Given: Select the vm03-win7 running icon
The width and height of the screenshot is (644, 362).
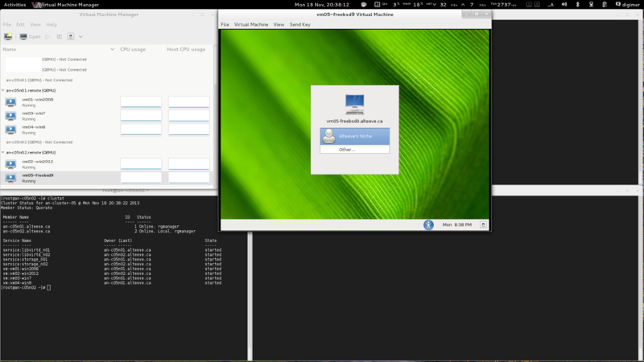Looking at the screenshot, I should click(x=10, y=116).
